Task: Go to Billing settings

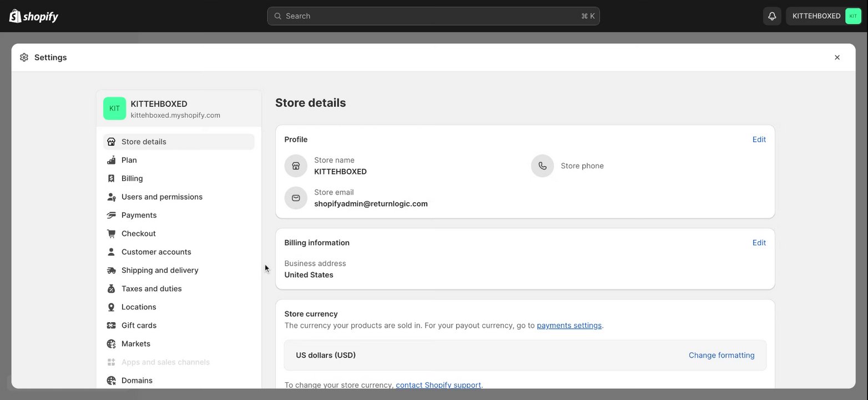Action: click(132, 178)
